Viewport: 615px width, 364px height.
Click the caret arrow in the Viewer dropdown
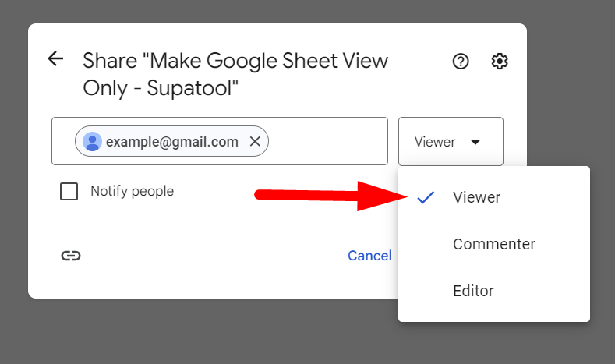pos(475,142)
